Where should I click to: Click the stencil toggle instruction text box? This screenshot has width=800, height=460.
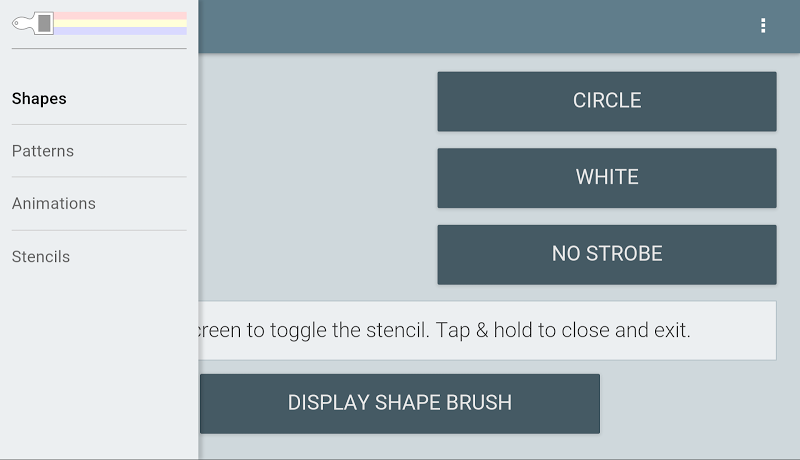(x=487, y=330)
